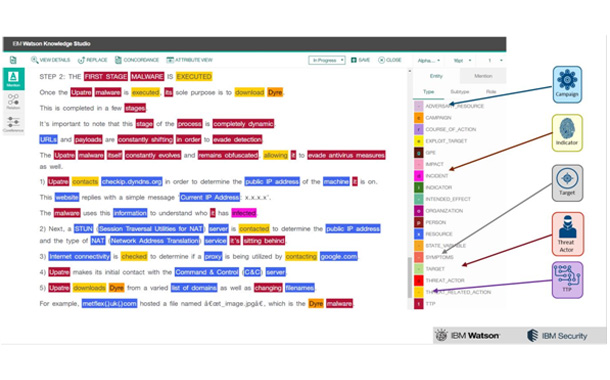Open the In Progress status dropdown
The image size is (610, 380).
[327, 60]
